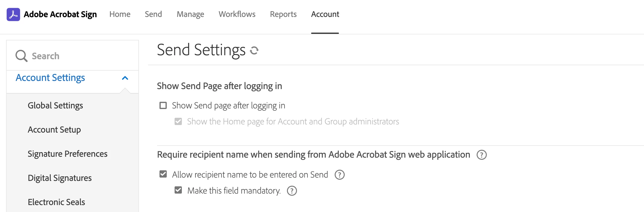Click the refresh icon beside Send Settings
The height and width of the screenshot is (212, 644).
tap(254, 50)
